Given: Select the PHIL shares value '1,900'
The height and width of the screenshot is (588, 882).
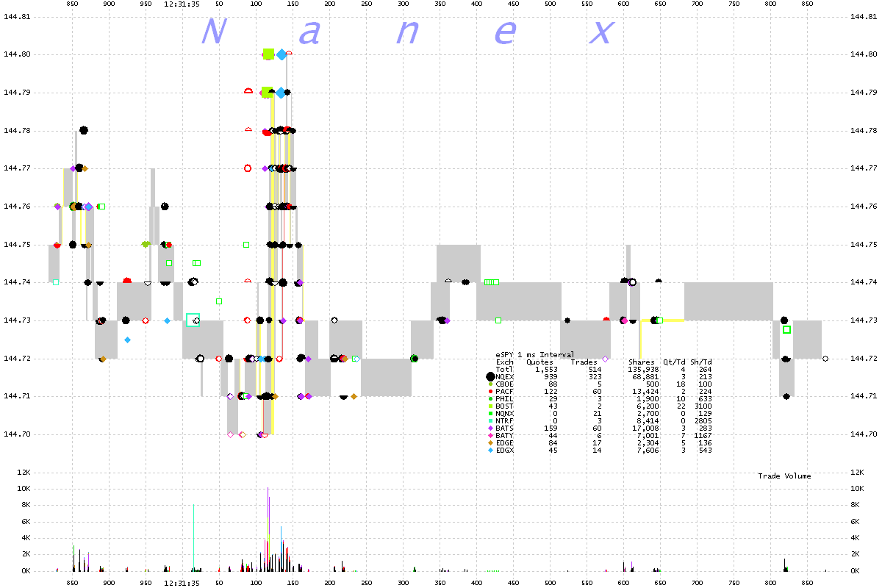Looking at the screenshot, I should coord(648,399).
